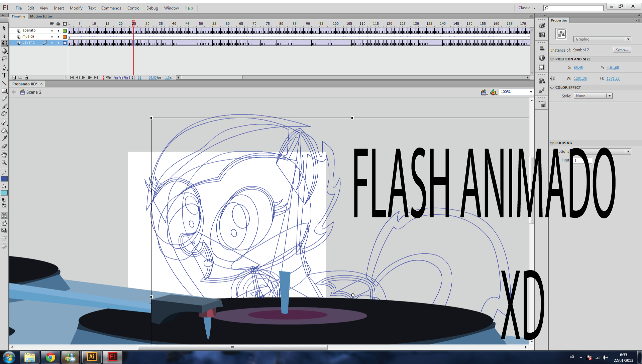Toggle visibility of musica layer
This screenshot has width=642, height=364.
[x=52, y=37]
